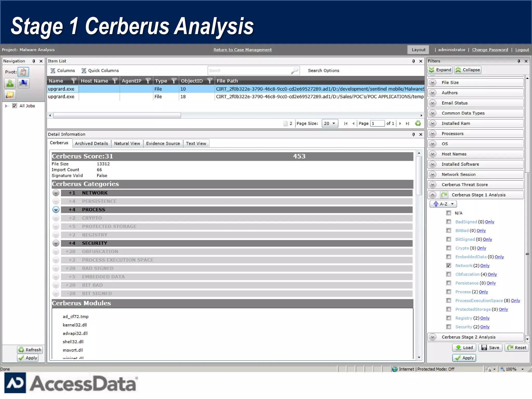
Task: Reset the filters
Action: point(517,348)
